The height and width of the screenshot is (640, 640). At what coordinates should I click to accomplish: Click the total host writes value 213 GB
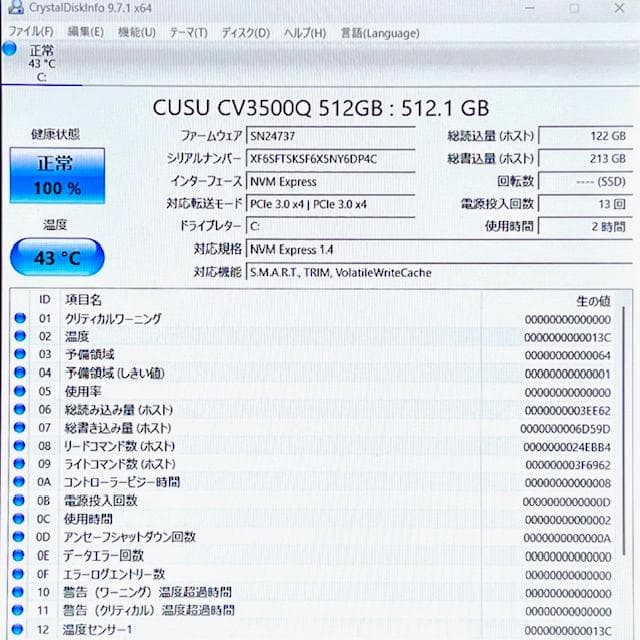(586, 159)
